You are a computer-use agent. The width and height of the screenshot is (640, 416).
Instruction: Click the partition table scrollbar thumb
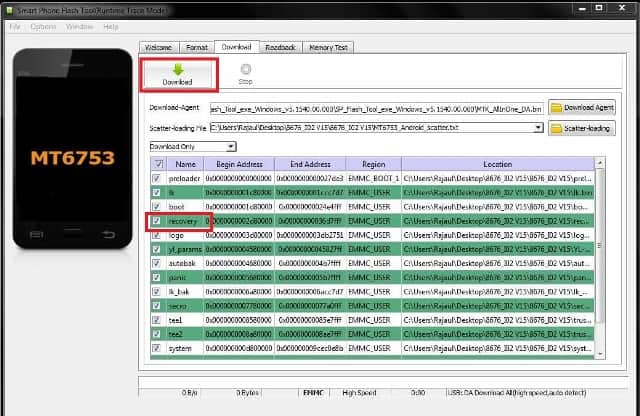tap(600, 245)
